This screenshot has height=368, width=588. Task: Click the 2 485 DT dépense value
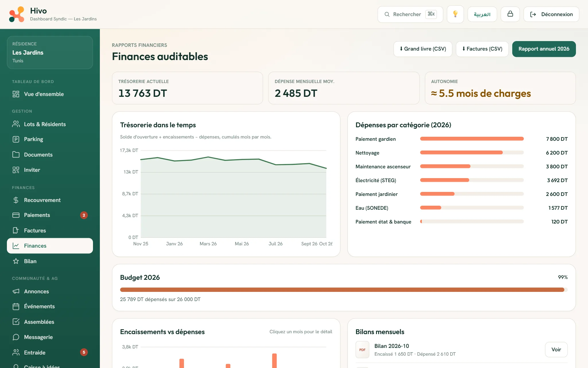(x=296, y=93)
